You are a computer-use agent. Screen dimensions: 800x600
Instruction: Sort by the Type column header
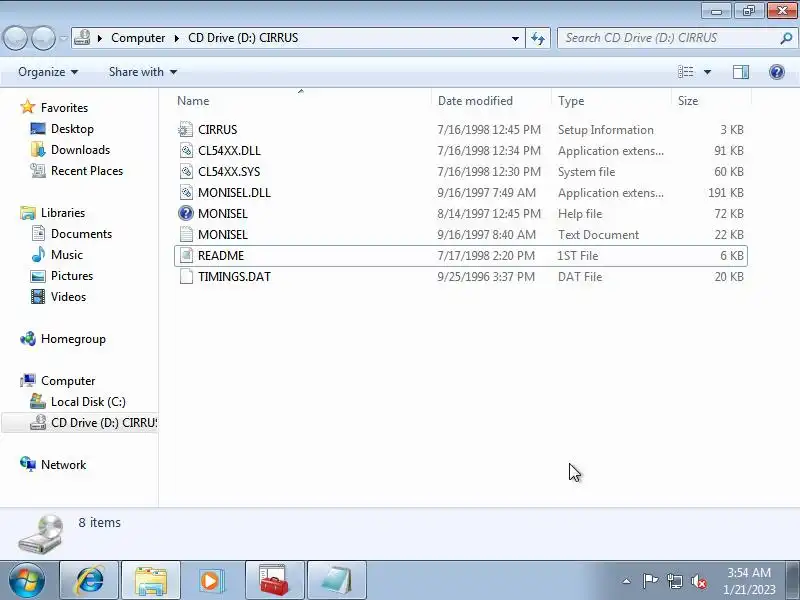point(612,101)
